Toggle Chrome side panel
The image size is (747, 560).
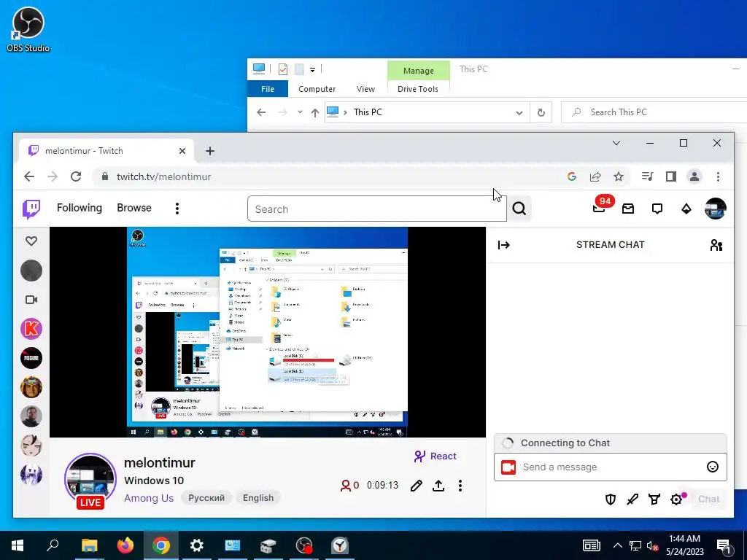click(x=671, y=176)
